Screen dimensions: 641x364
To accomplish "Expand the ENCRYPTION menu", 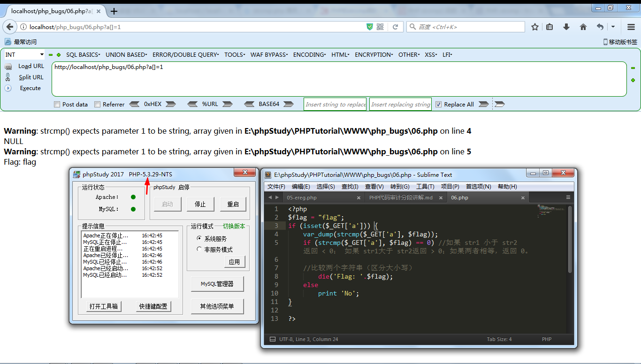I will [374, 55].
